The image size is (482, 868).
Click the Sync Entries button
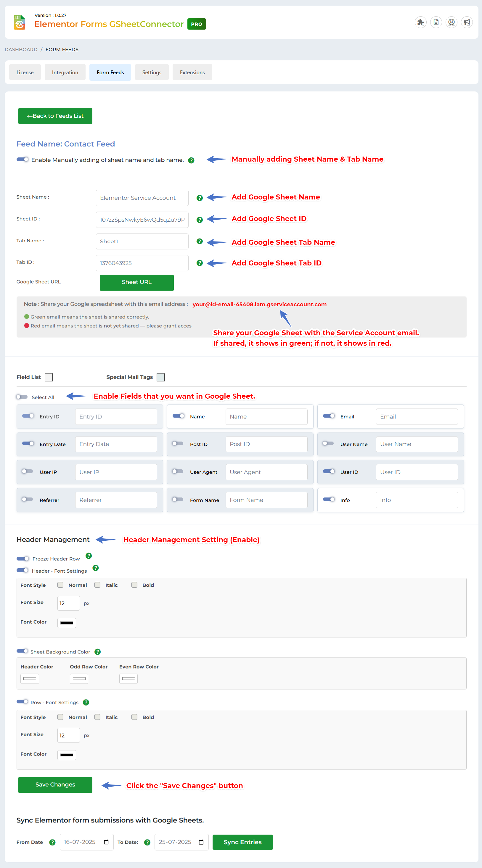click(x=242, y=842)
